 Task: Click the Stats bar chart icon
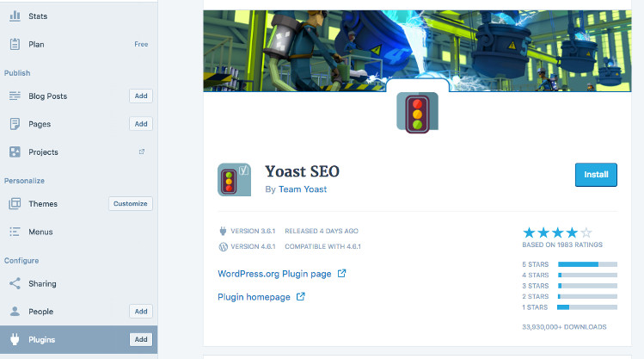[15, 16]
